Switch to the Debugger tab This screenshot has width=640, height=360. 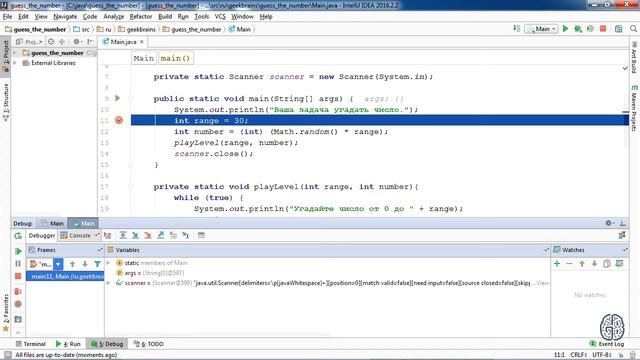click(x=41, y=236)
